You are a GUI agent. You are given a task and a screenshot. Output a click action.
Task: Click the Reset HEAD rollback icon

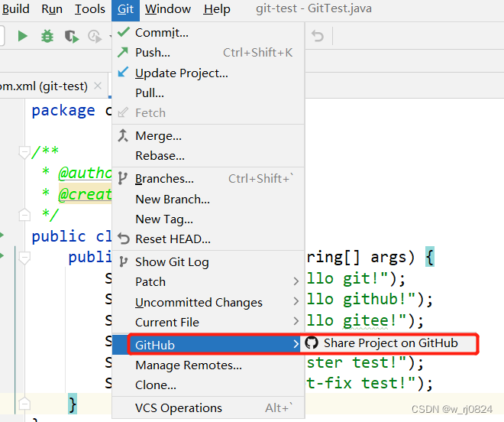pyautogui.click(x=124, y=239)
